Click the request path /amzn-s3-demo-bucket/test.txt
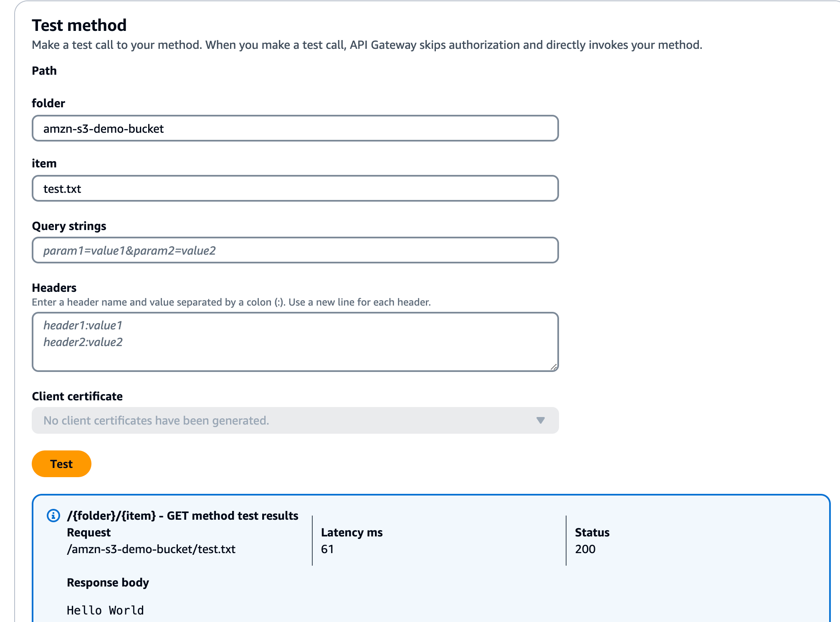 (x=152, y=549)
